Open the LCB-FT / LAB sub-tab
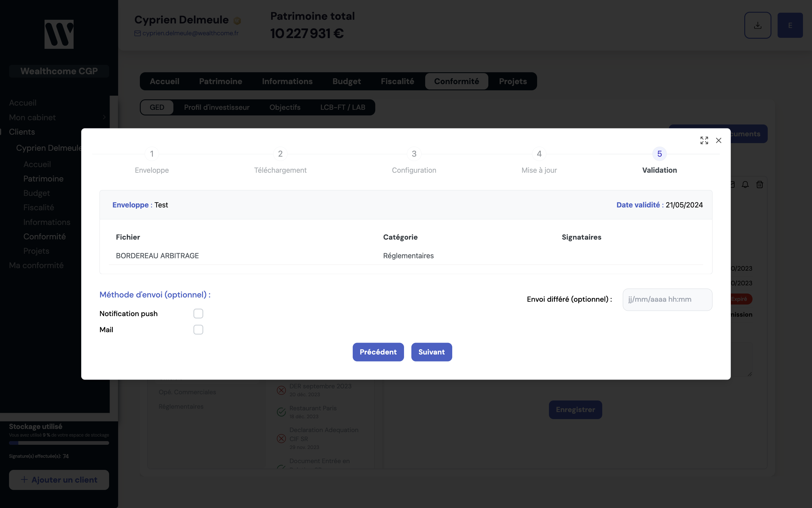This screenshot has width=812, height=508. [x=343, y=107]
